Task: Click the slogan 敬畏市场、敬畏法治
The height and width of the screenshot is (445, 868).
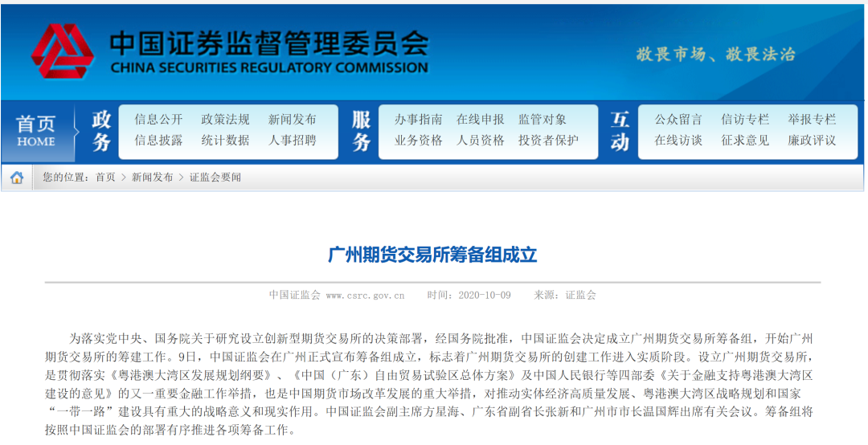Action: point(715,55)
